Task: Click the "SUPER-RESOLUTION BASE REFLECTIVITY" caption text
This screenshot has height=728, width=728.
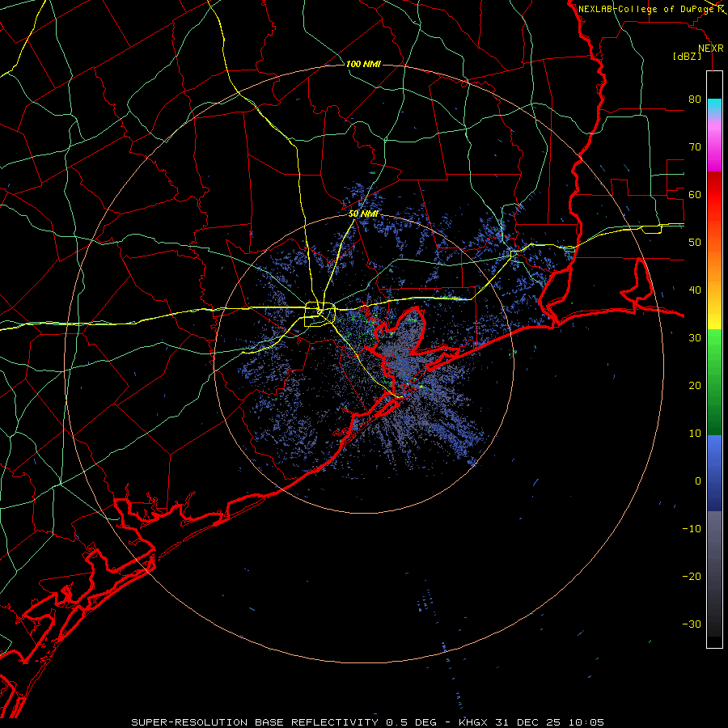Action: click(255, 722)
